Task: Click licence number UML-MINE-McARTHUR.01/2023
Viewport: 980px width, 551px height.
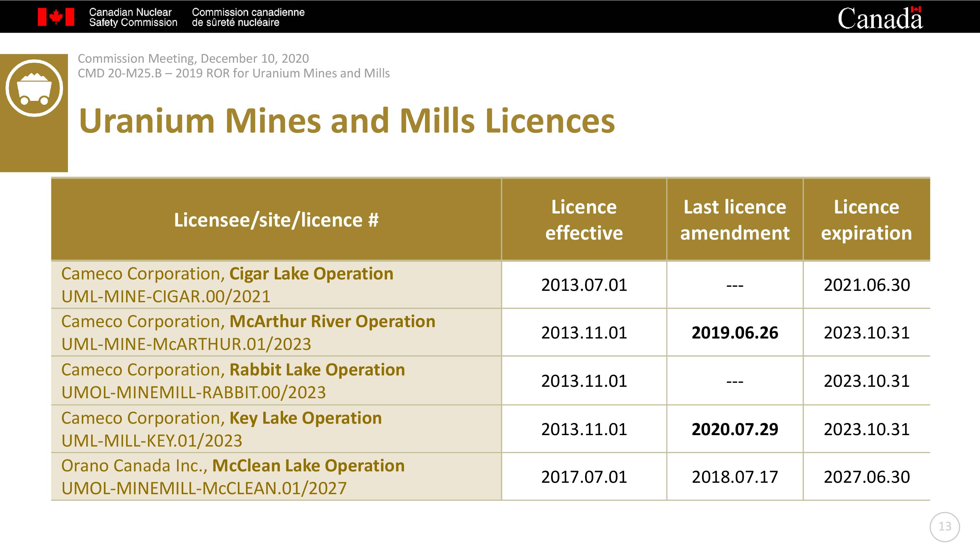Action: point(186,344)
